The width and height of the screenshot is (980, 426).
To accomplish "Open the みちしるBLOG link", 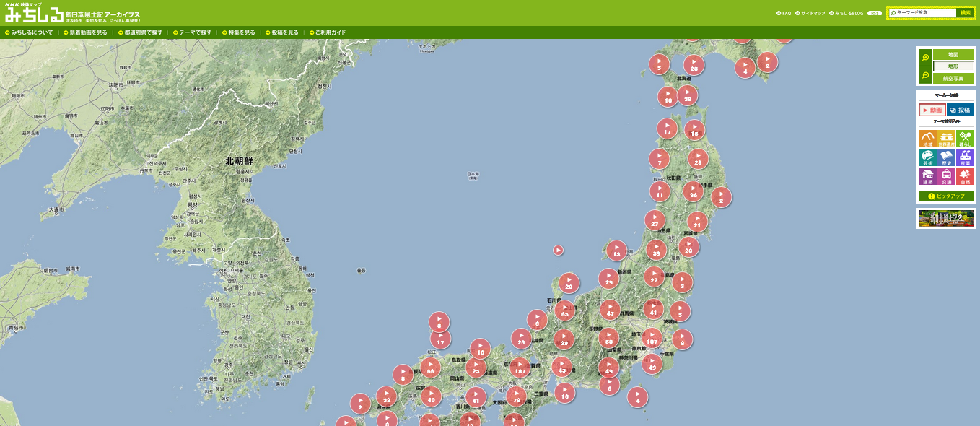I will pyautogui.click(x=846, y=13).
